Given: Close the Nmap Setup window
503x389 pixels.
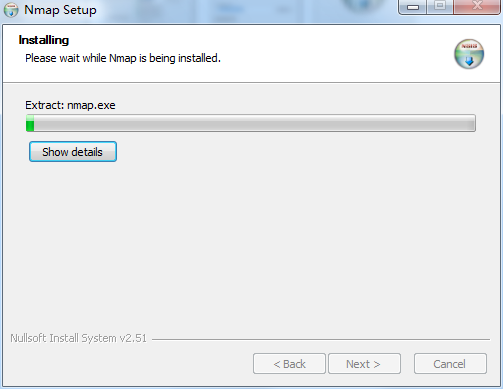Looking at the screenshot, I should pos(477,6).
